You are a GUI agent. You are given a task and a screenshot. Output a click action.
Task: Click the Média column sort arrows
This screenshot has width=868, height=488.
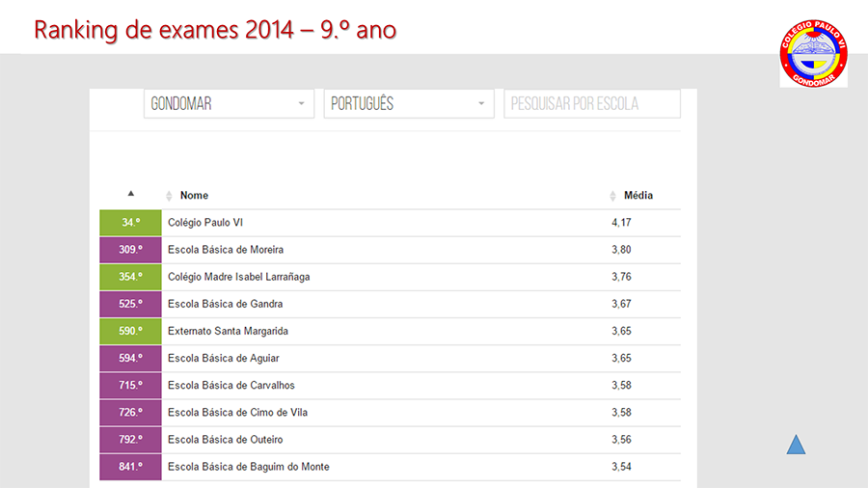tap(612, 196)
